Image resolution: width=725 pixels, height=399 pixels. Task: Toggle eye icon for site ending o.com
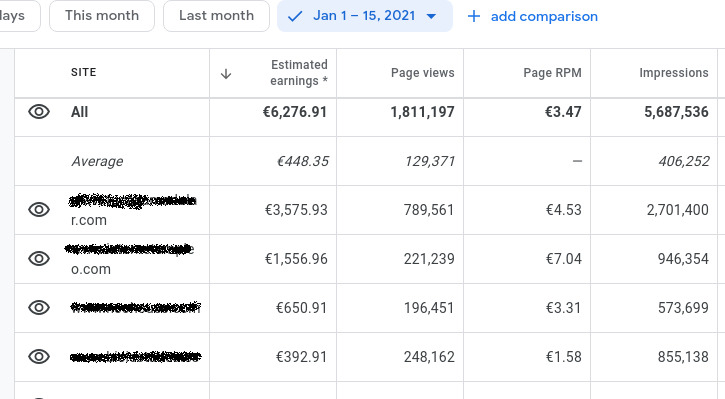coord(39,258)
